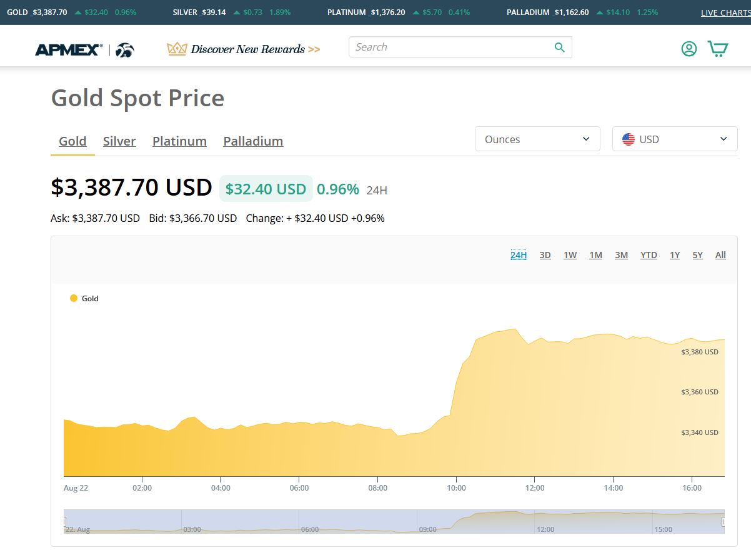
Task: Switch chart range to 1W
Action: [570, 255]
